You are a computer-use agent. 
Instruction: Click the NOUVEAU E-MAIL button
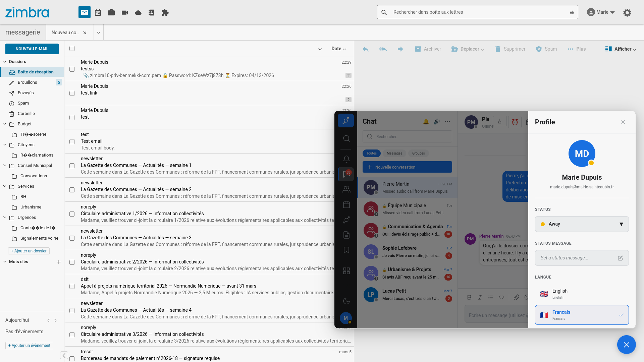click(x=32, y=49)
